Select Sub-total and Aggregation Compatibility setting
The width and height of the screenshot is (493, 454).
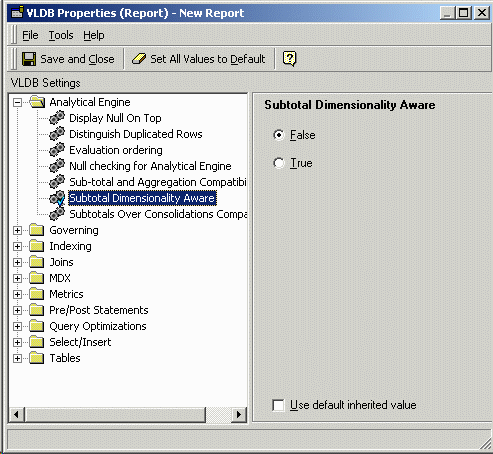158,182
